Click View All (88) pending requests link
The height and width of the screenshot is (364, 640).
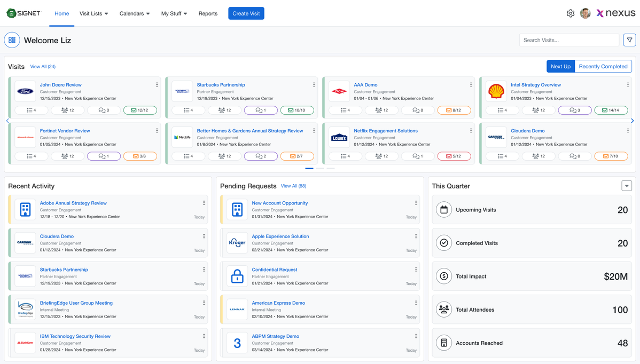click(x=293, y=186)
